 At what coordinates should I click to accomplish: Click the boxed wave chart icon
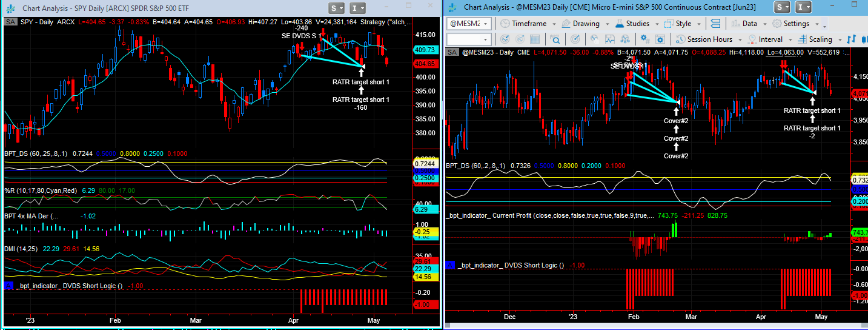[610, 39]
